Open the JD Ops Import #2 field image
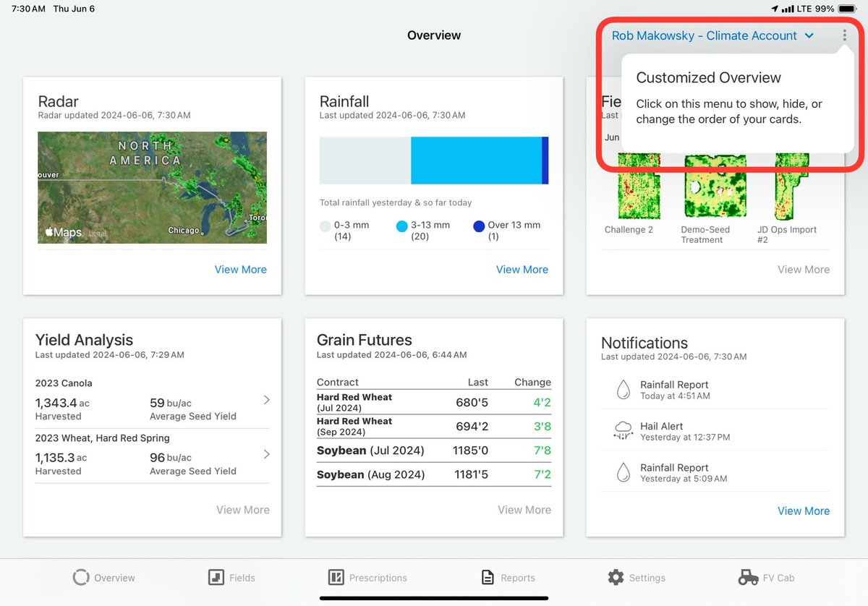 [791, 186]
